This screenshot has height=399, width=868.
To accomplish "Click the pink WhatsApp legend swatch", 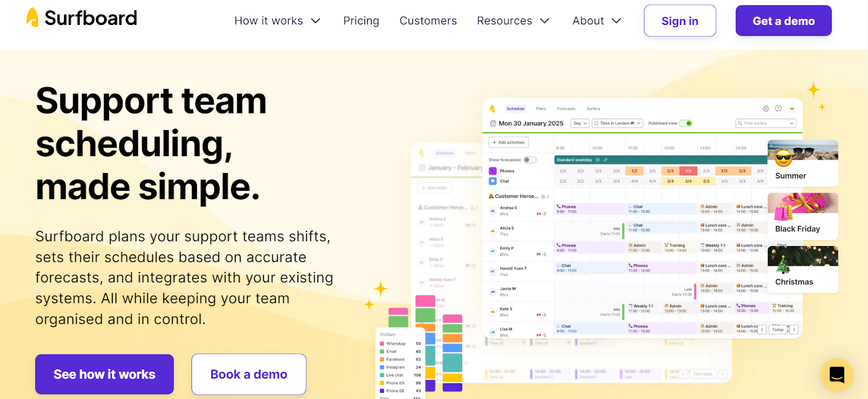I will (382, 344).
